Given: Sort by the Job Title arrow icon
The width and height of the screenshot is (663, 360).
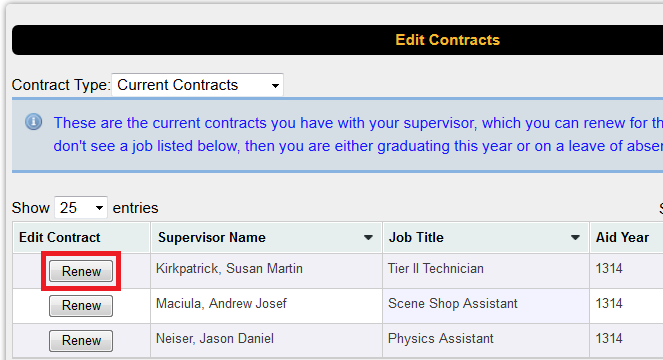Looking at the screenshot, I should point(575,238).
